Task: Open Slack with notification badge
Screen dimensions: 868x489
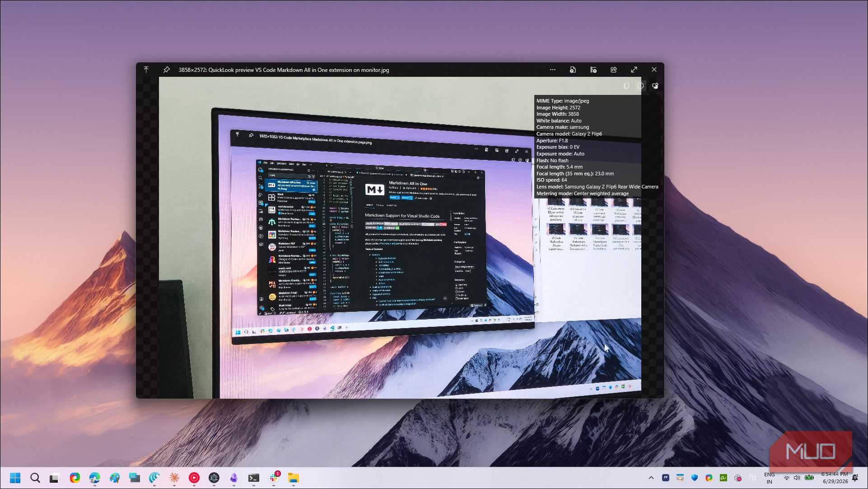Action: pos(274,478)
